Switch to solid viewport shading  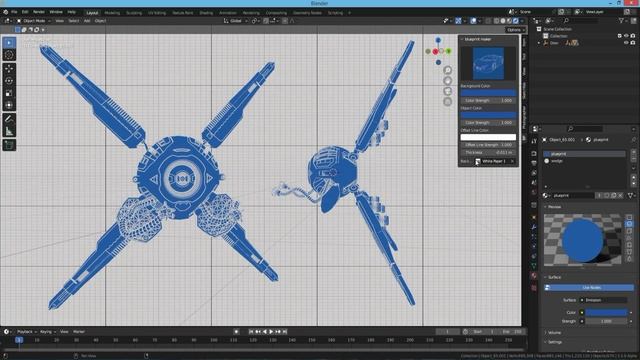[503, 21]
